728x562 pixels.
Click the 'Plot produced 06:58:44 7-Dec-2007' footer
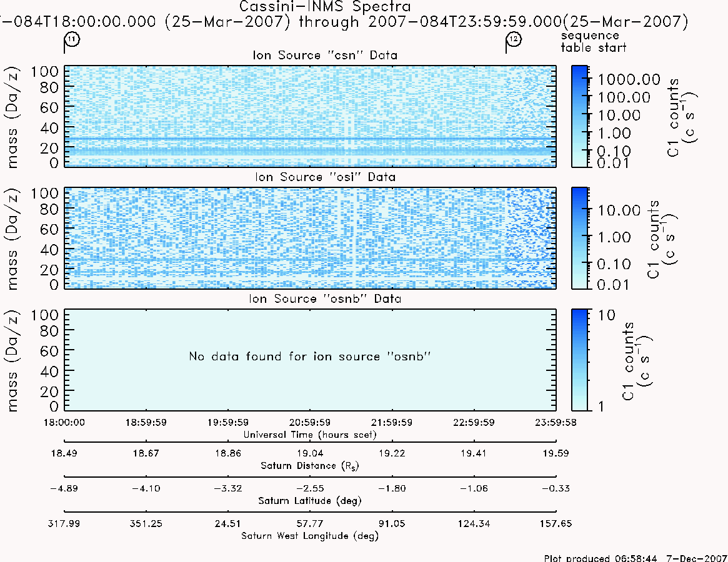click(x=636, y=558)
